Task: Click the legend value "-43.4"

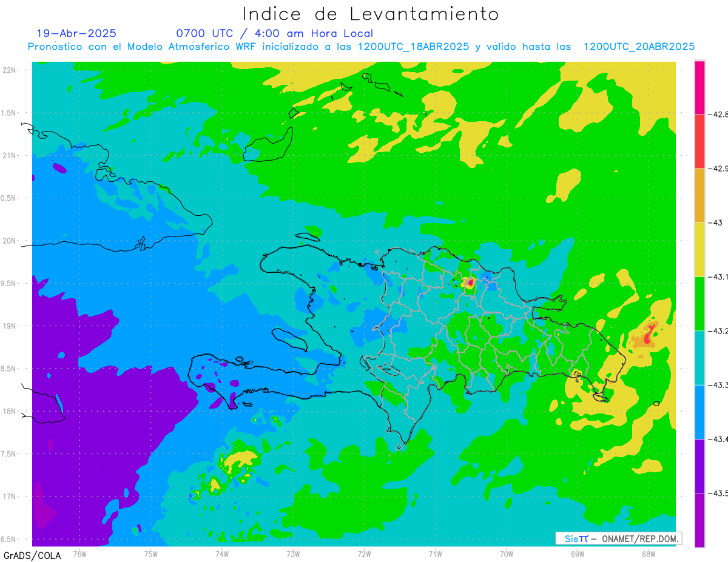Action: (718, 439)
